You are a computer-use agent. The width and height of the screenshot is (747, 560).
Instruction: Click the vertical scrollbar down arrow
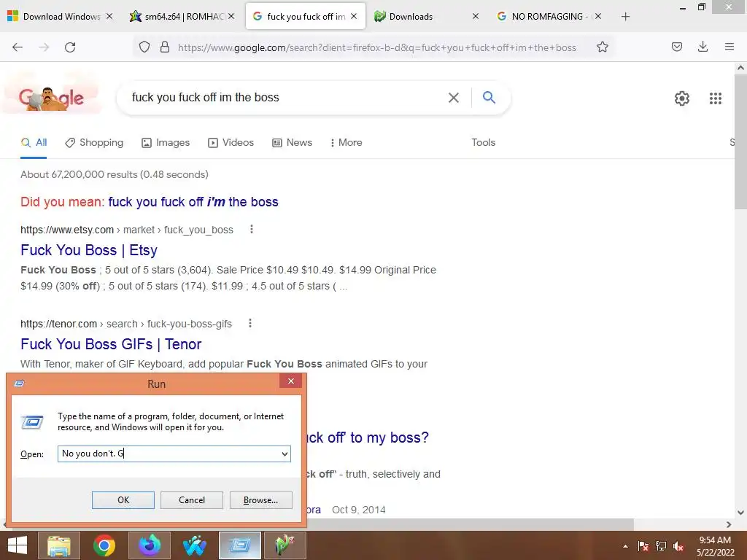(740, 513)
